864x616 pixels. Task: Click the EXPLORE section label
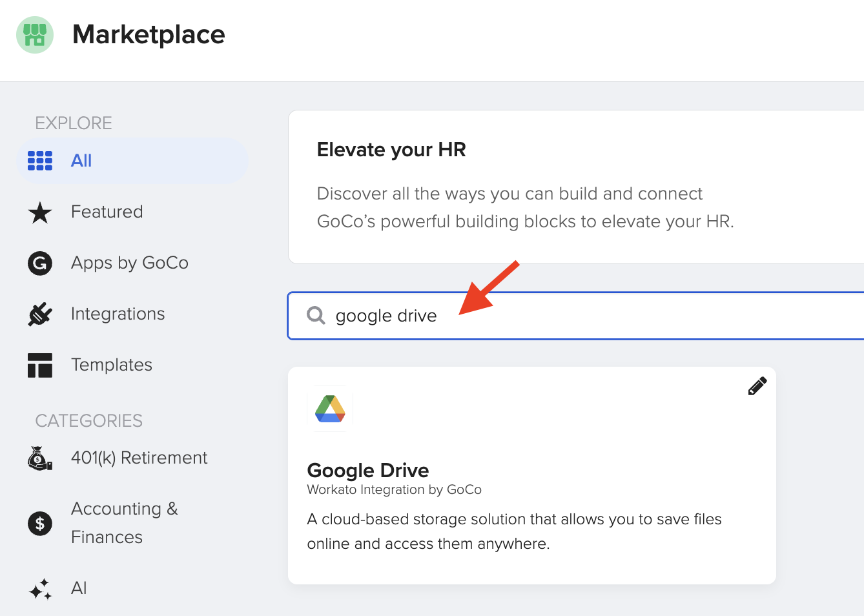coord(74,123)
